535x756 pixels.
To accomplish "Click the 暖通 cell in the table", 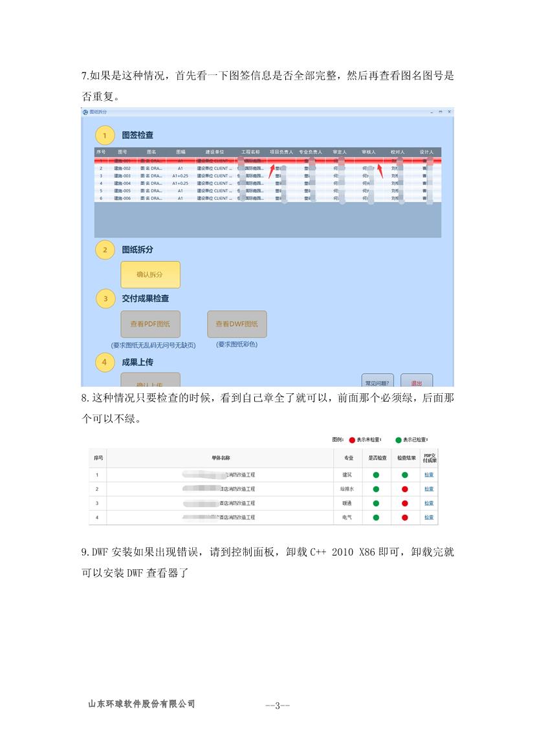I will (x=347, y=503).
